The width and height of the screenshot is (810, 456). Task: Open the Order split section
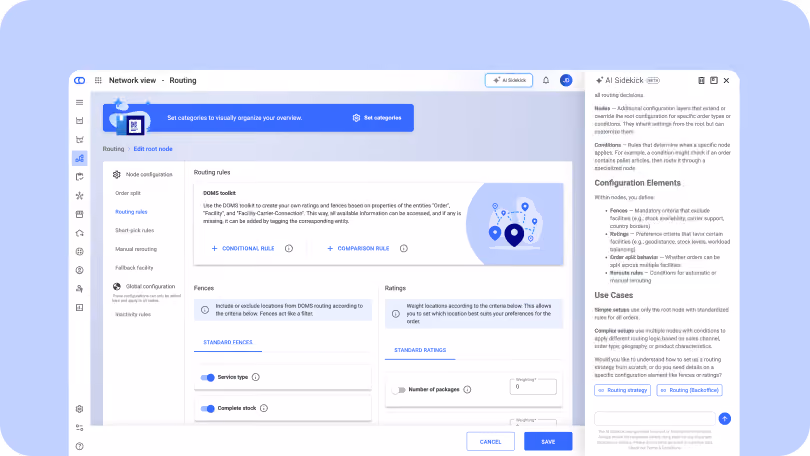click(128, 193)
